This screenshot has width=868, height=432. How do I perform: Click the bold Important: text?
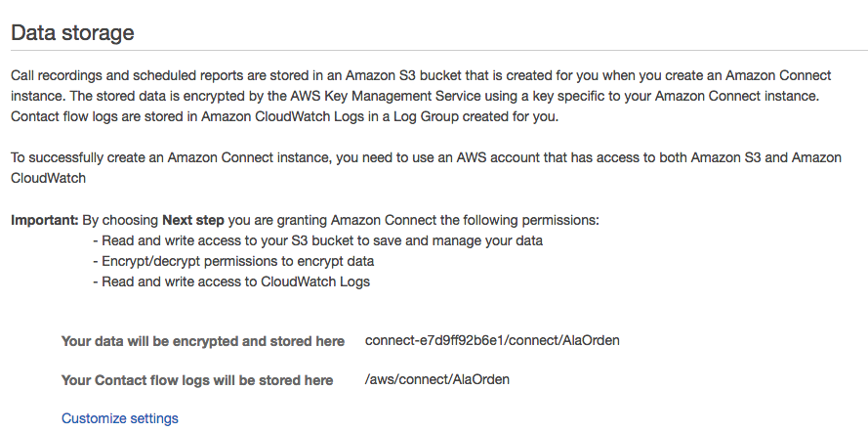pyautogui.click(x=43, y=220)
